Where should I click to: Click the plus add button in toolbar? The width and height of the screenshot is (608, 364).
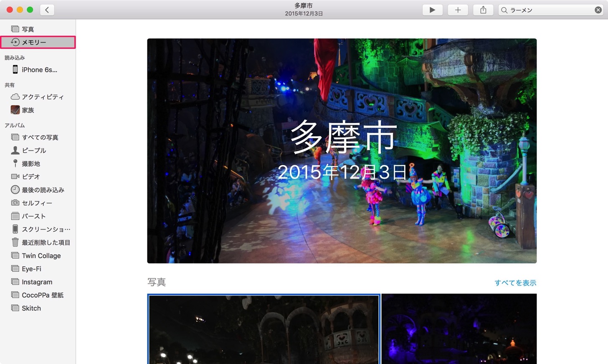[x=458, y=10]
